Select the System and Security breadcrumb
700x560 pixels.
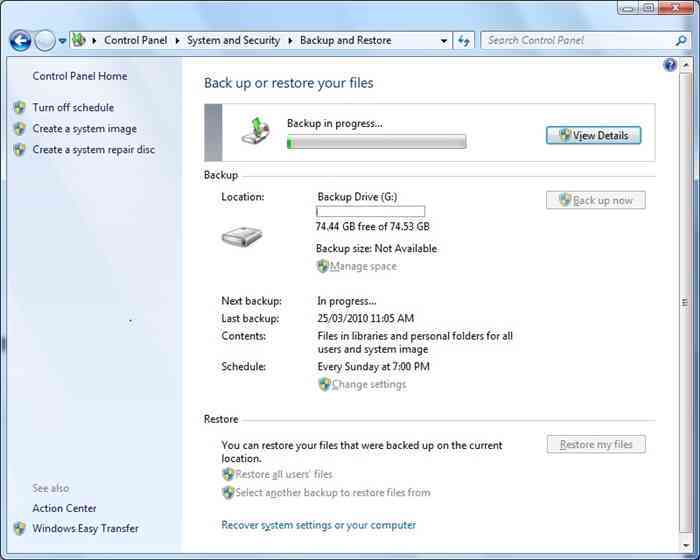233,40
